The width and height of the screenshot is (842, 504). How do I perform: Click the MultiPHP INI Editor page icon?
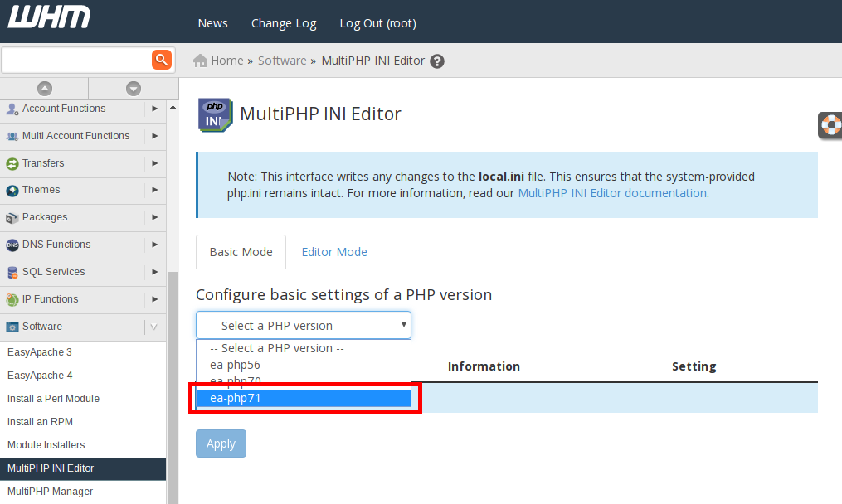[216, 115]
